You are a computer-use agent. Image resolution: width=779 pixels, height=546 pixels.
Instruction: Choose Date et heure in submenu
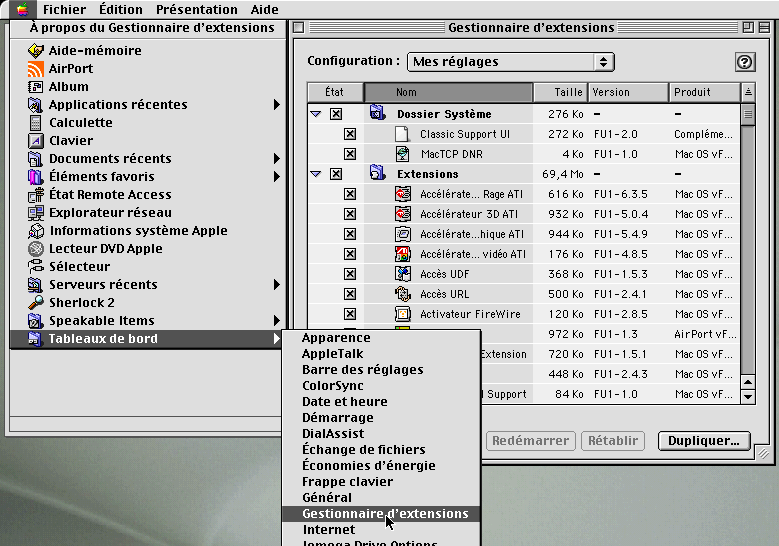pos(381,401)
